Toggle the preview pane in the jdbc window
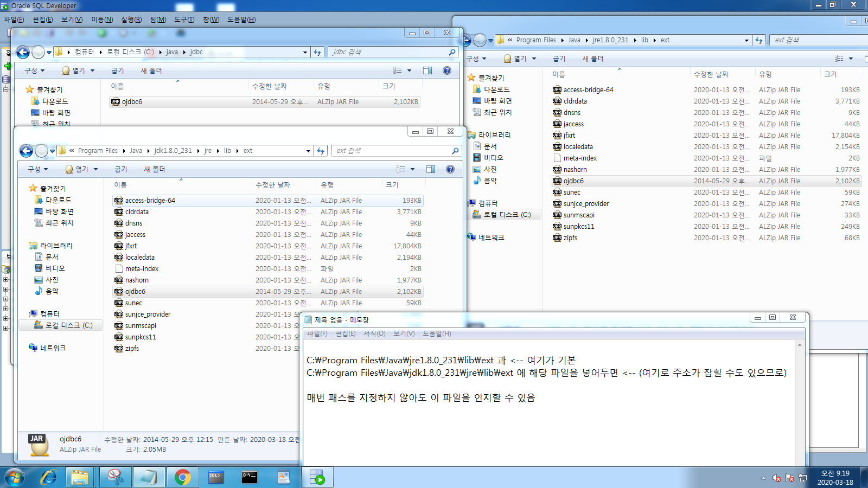868x488 pixels. click(x=427, y=70)
